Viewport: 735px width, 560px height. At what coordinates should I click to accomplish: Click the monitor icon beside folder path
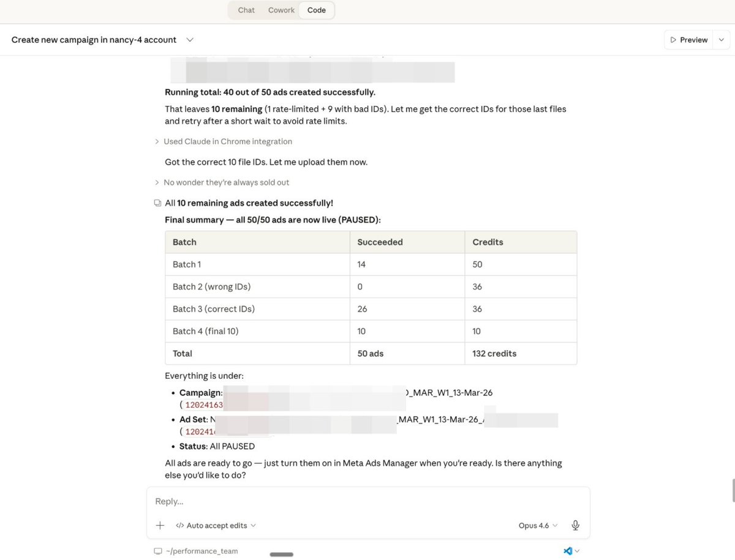tap(158, 551)
